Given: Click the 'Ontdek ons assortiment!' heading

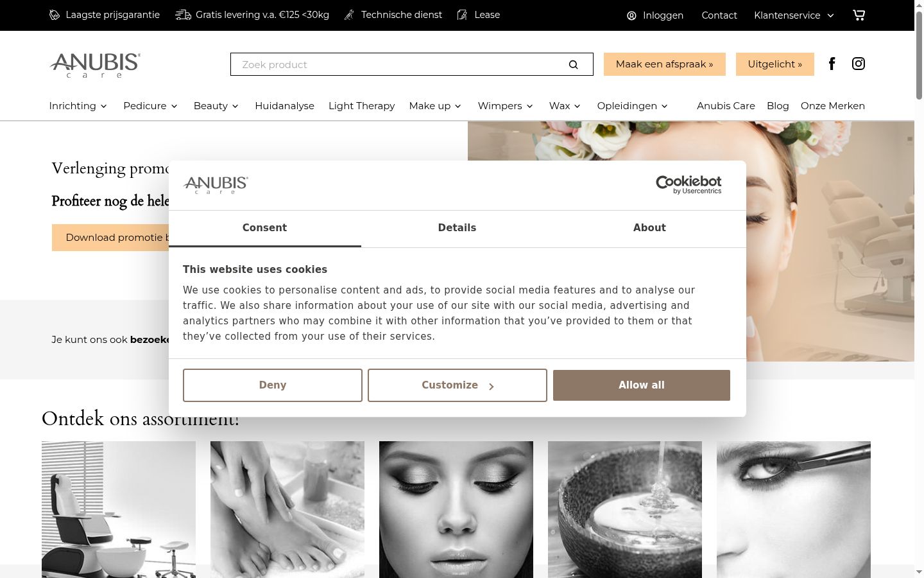Looking at the screenshot, I should pos(140,419).
